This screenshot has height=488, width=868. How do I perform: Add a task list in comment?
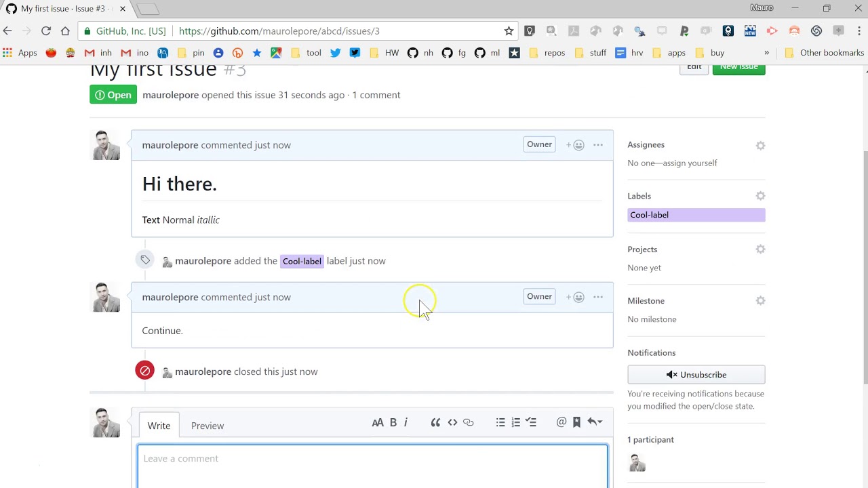[532, 422]
